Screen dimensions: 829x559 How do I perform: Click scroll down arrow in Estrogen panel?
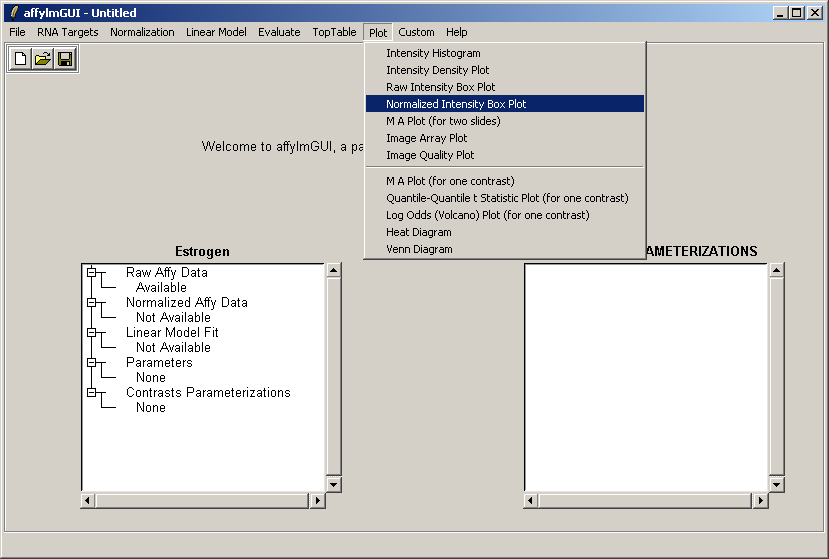point(334,484)
